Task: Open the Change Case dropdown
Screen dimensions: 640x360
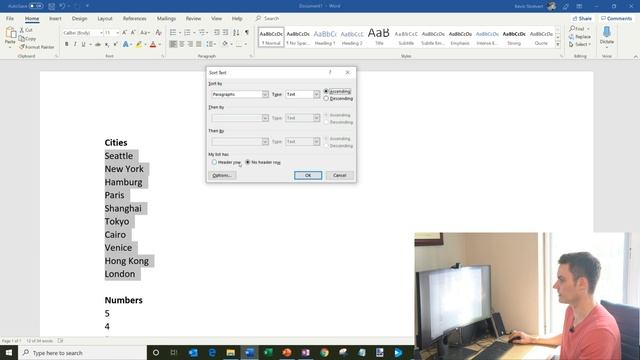Action: pyautogui.click(x=145, y=32)
